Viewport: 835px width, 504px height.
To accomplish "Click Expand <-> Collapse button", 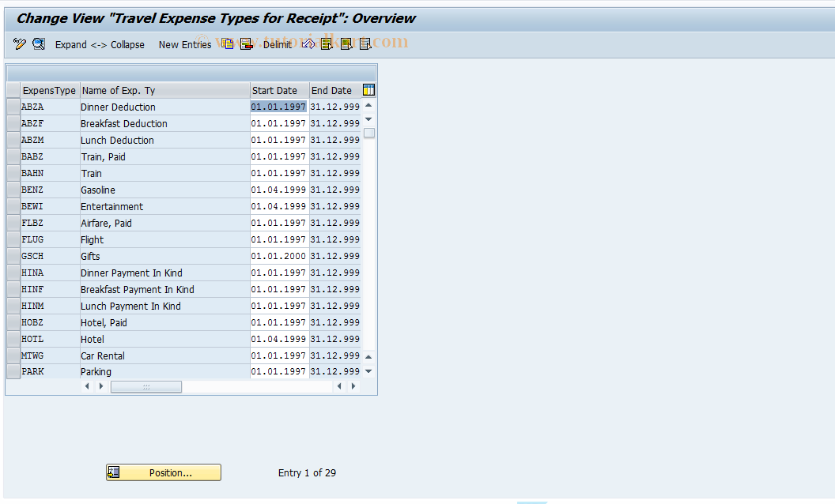I will pos(100,45).
